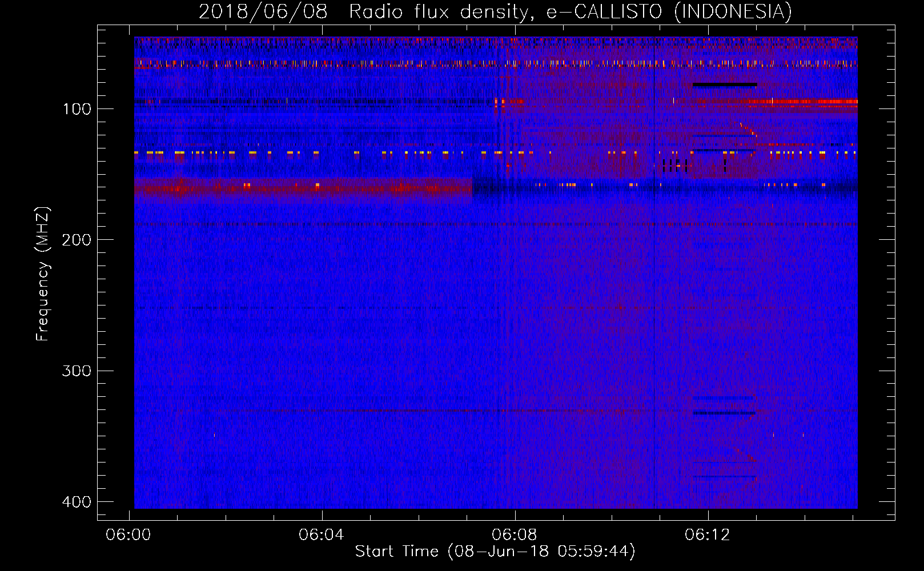Click the 400 frequency tick label
The width and height of the screenshot is (924, 571).
tap(77, 502)
